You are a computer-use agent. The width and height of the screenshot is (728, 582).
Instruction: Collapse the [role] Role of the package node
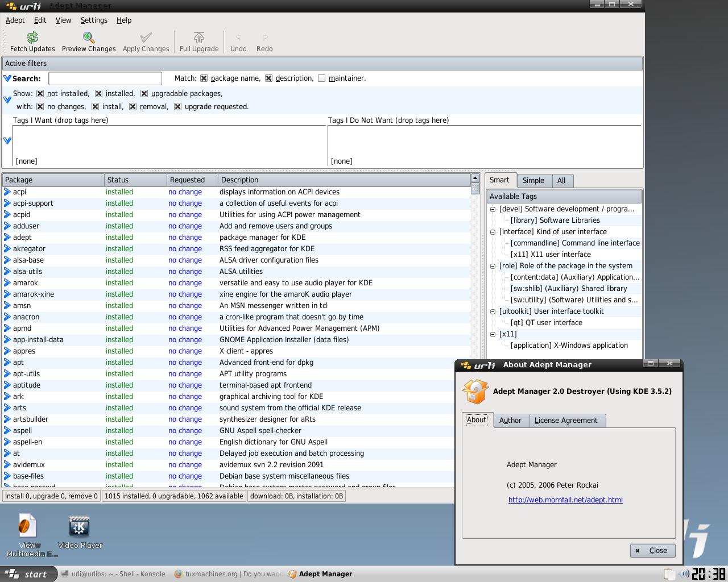(493, 266)
